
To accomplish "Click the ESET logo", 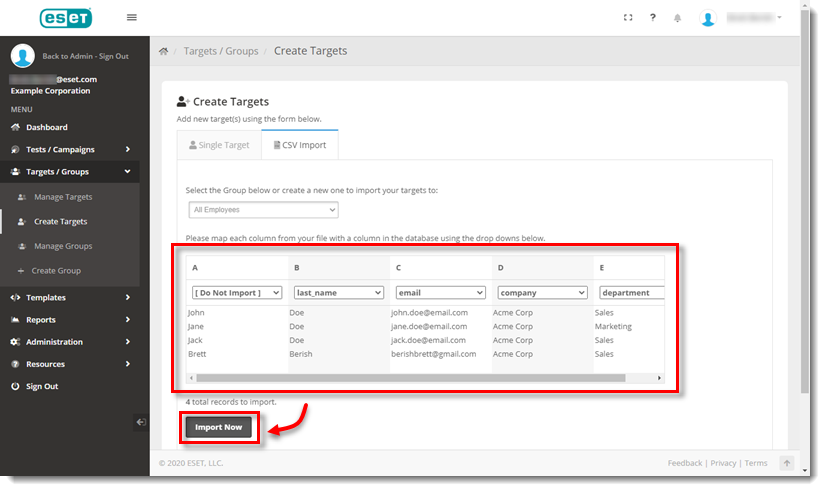I will coord(66,18).
